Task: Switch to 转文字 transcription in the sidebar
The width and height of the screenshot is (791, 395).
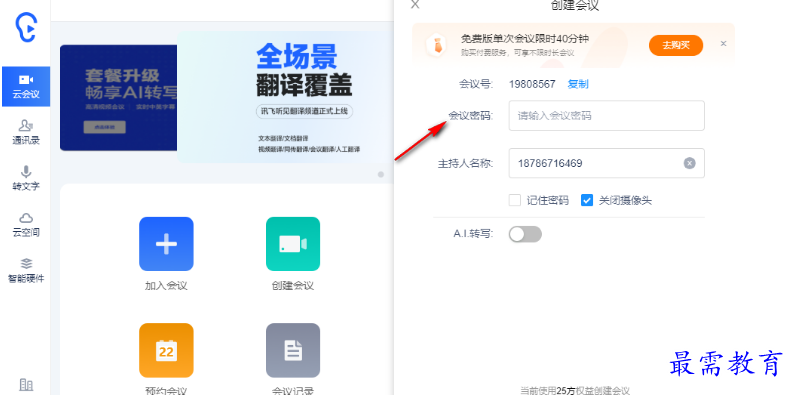Action: coord(26,178)
